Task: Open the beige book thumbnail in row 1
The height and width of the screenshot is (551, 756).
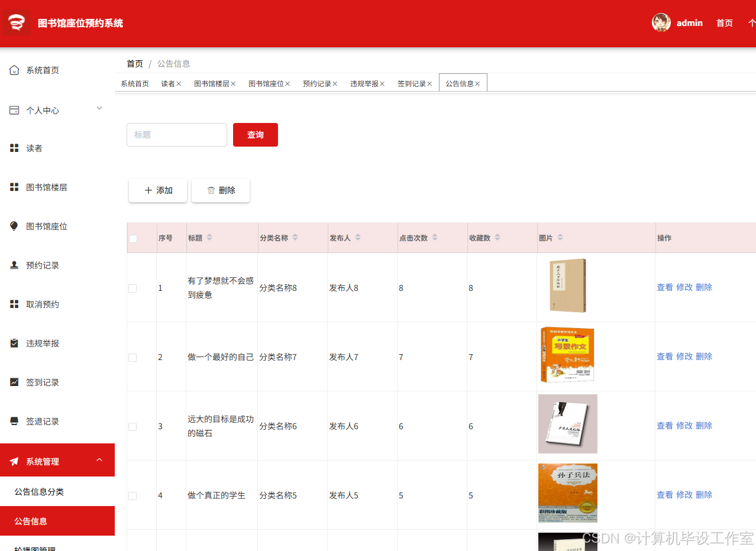Action: tap(567, 286)
